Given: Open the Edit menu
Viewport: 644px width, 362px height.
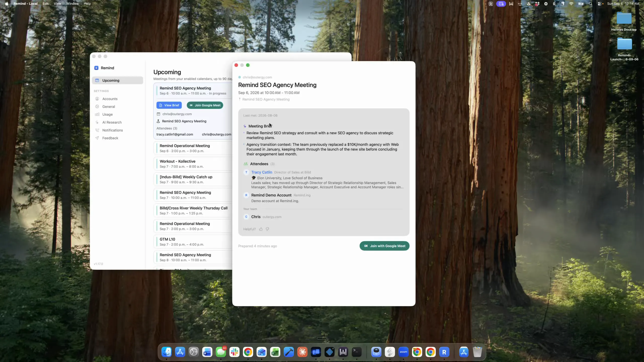Looking at the screenshot, I should tap(46, 4).
